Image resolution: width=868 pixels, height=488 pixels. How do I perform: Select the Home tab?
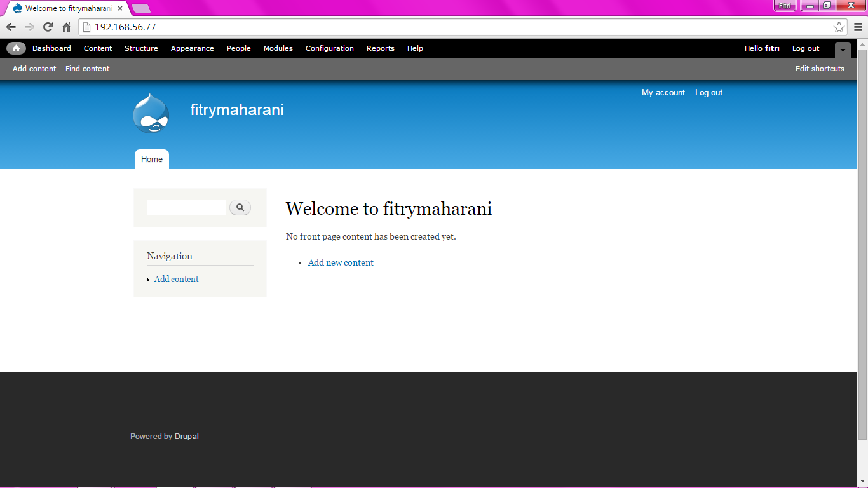[152, 159]
